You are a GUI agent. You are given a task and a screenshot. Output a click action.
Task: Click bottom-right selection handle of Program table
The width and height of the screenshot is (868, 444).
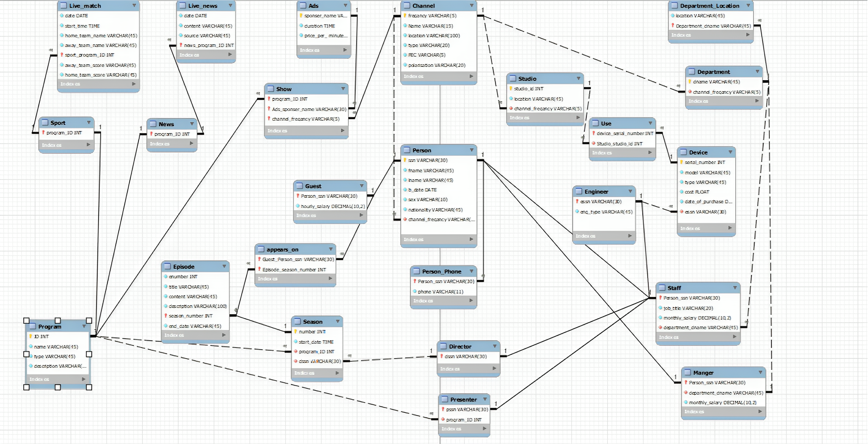click(89, 387)
